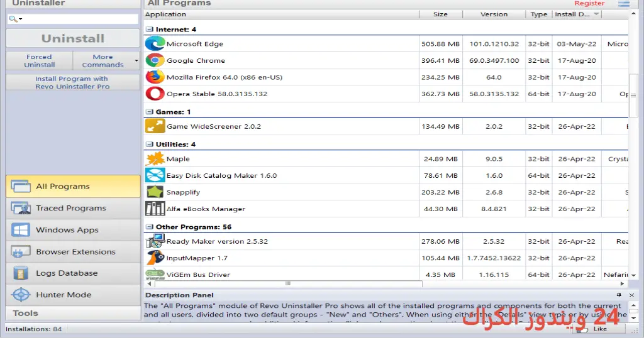Click the Logs Database sidebar icon
This screenshot has height=338, width=644.
[x=21, y=273]
